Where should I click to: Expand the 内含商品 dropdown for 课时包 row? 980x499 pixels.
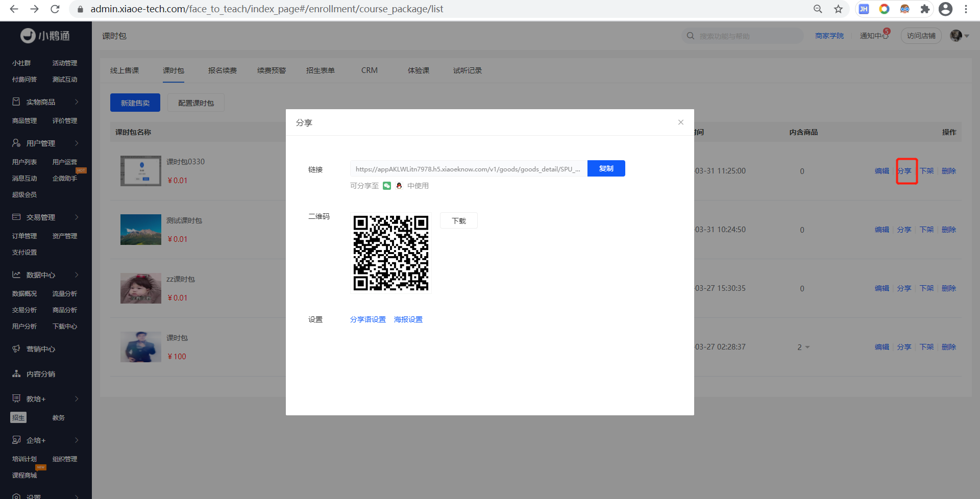click(804, 347)
